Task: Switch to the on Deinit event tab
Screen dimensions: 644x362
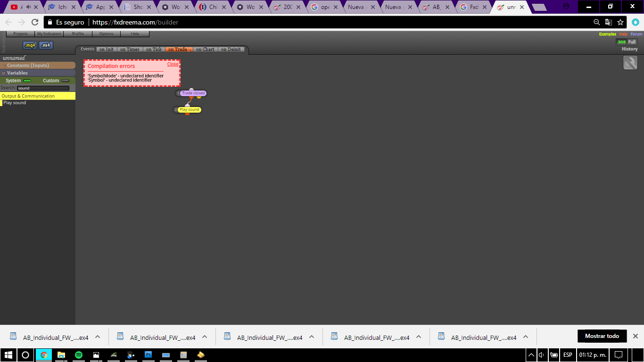Action: (231, 49)
